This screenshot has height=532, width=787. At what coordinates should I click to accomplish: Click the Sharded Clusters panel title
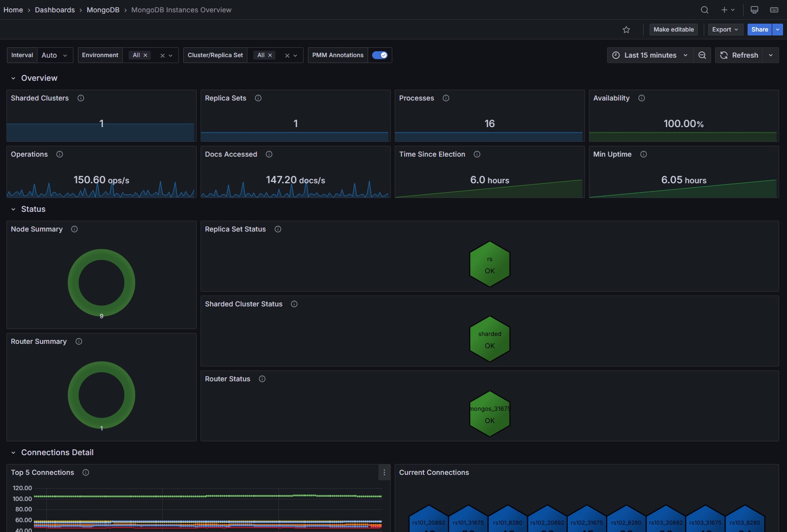pyautogui.click(x=40, y=98)
